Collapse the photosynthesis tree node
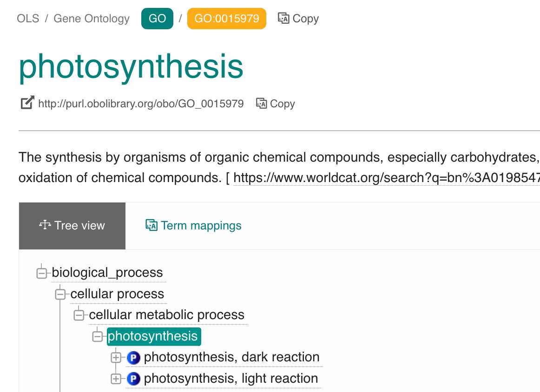 [x=98, y=336]
